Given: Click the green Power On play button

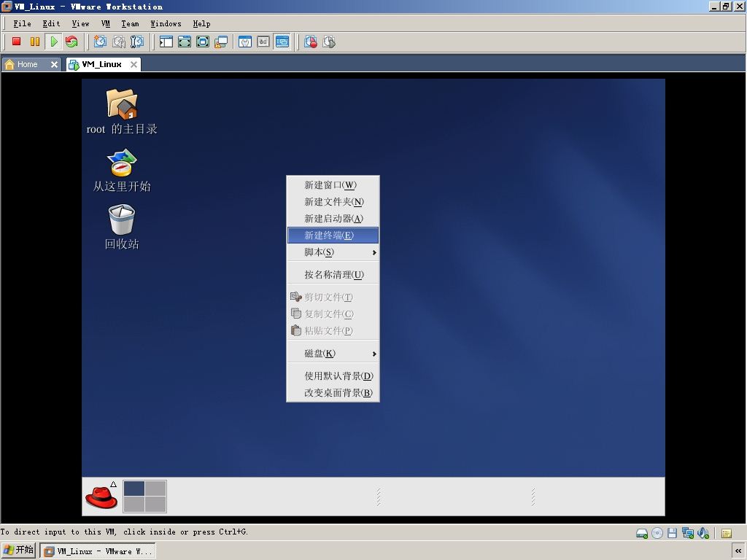Looking at the screenshot, I should [54, 42].
